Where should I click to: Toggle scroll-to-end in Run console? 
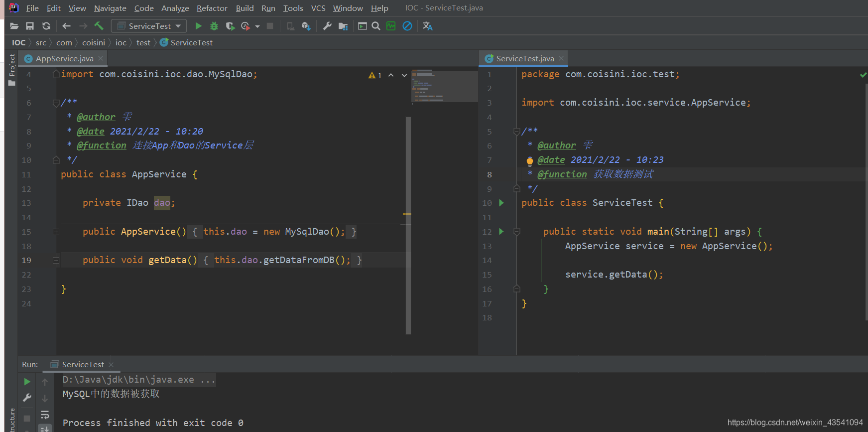[45, 429]
